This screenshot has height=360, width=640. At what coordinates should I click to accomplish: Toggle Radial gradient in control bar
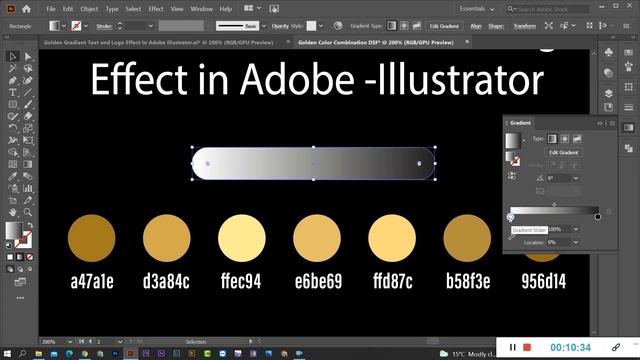pos(404,26)
